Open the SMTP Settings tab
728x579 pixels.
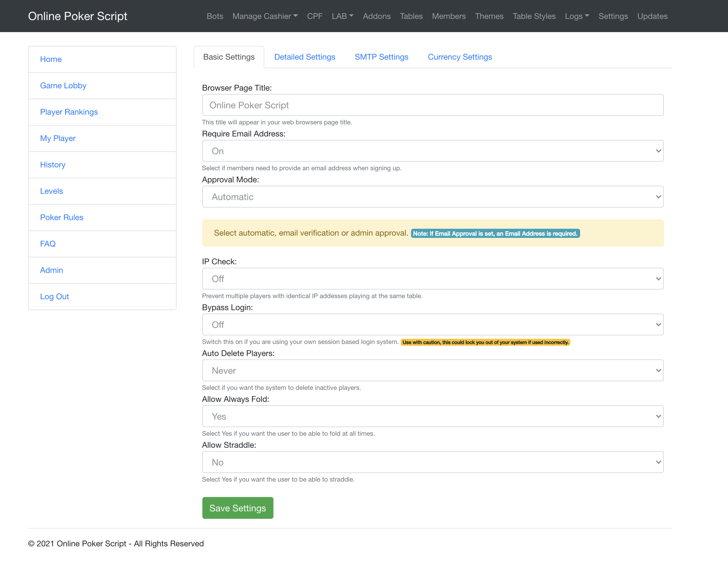[x=381, y=57]
